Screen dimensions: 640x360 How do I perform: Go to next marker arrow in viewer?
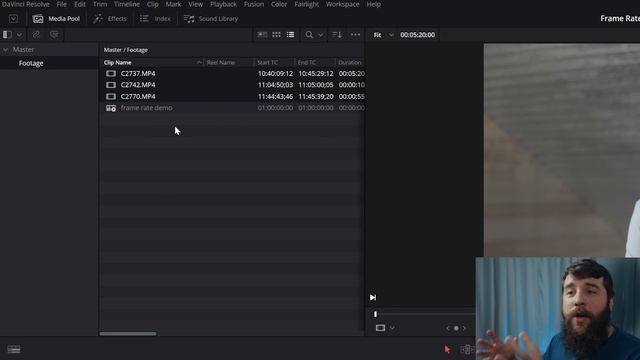464,328
